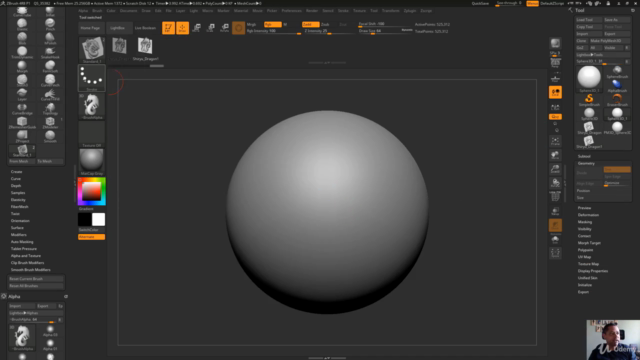
Task: Select the CurveBridge brush icon
Action: [x=22, y=109]
